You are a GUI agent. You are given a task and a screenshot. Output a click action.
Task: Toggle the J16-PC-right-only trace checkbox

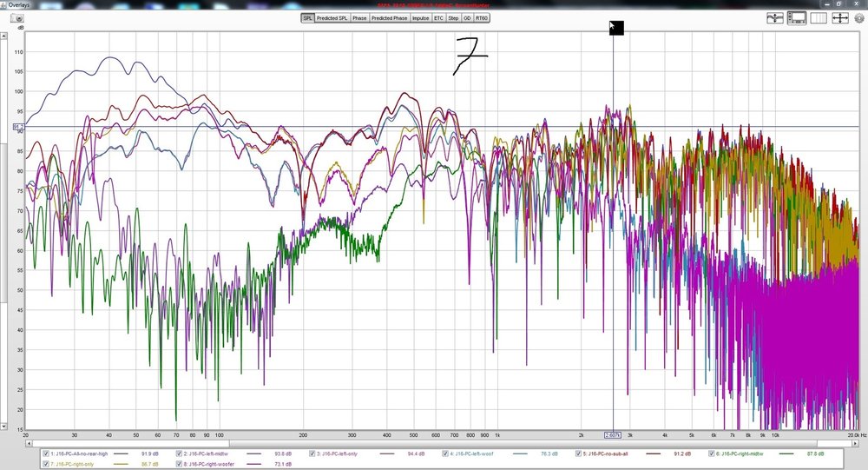coord(46,463)
